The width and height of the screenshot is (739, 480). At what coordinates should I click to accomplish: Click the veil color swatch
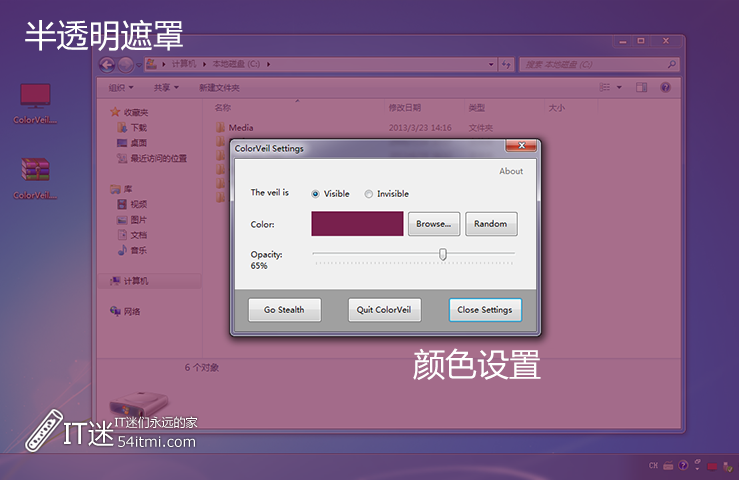[x=357, y=223]
